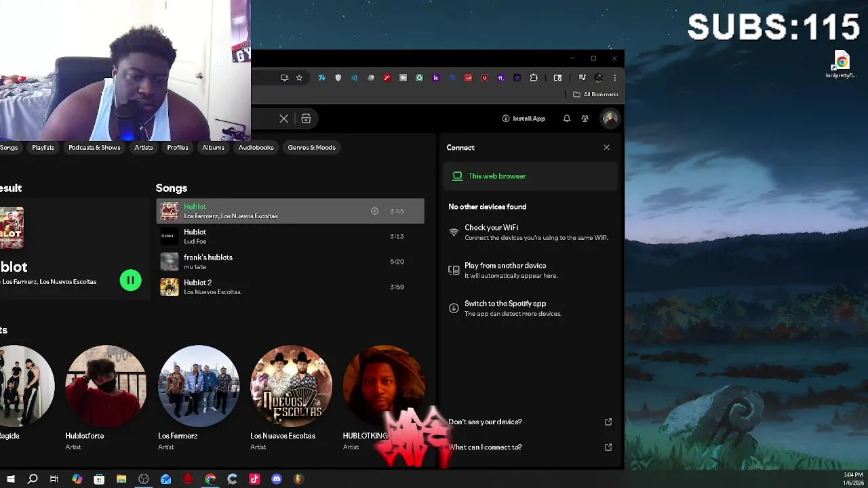Image resolution: width=868 pixels, height=488 pixels.
Task: Click the Check your WiFi icon
Action: tap(454, 232)
